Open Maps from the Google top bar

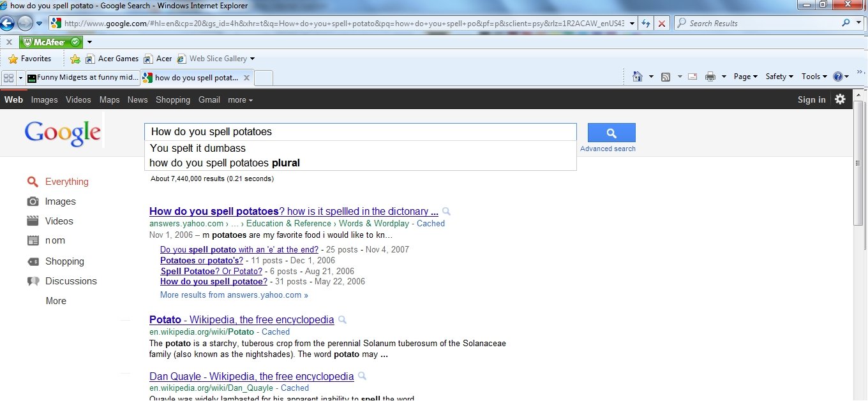tap(109, 99)
